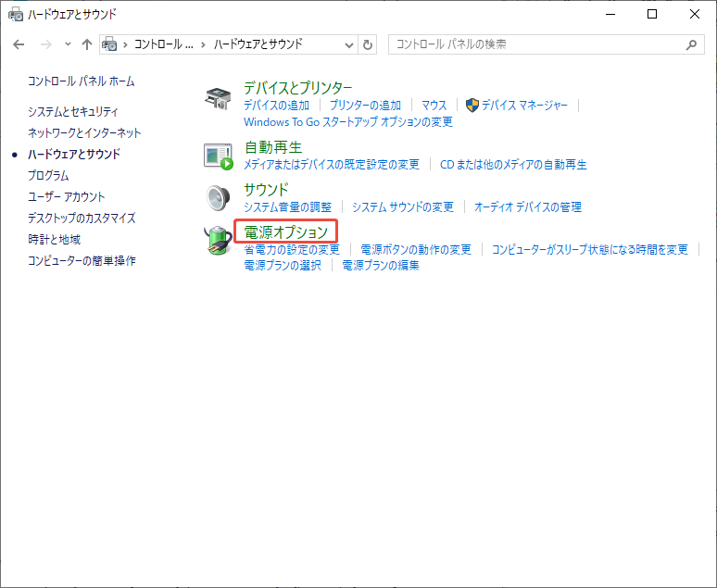Screen dimensions: 717x588
Task: Click the search magnifier icon
Action: click(x=691, y=44)
